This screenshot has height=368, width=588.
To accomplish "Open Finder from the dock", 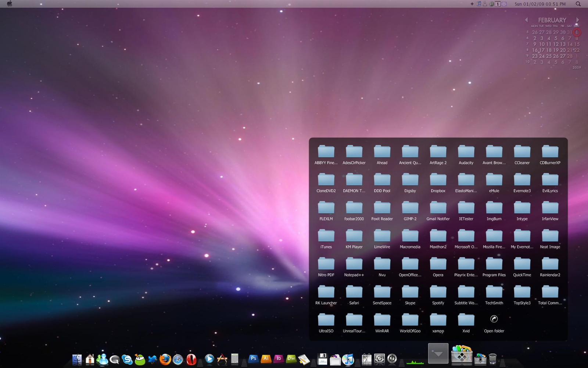I will (x=77, y=359).
